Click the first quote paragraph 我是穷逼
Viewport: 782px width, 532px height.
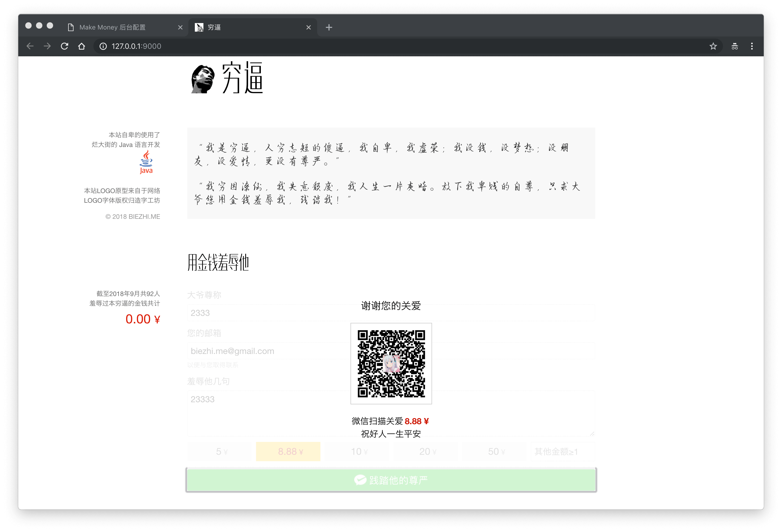382,154
